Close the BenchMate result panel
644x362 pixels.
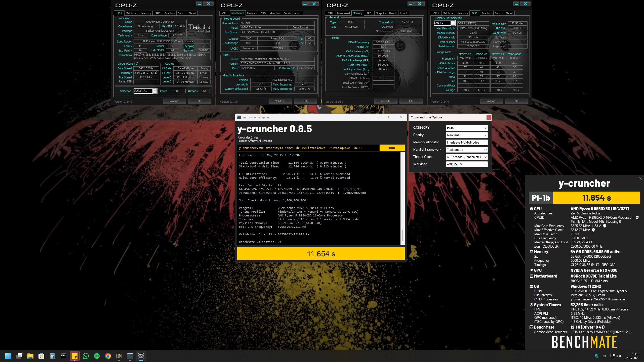tap(640, 178)
